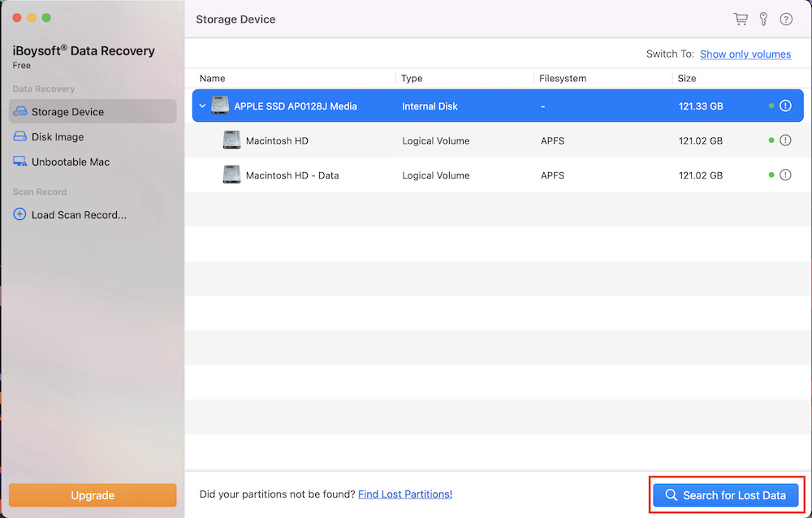812x518 pixels.
Task: Select the Macintosh HD volume name
Action: click(277, 140)
